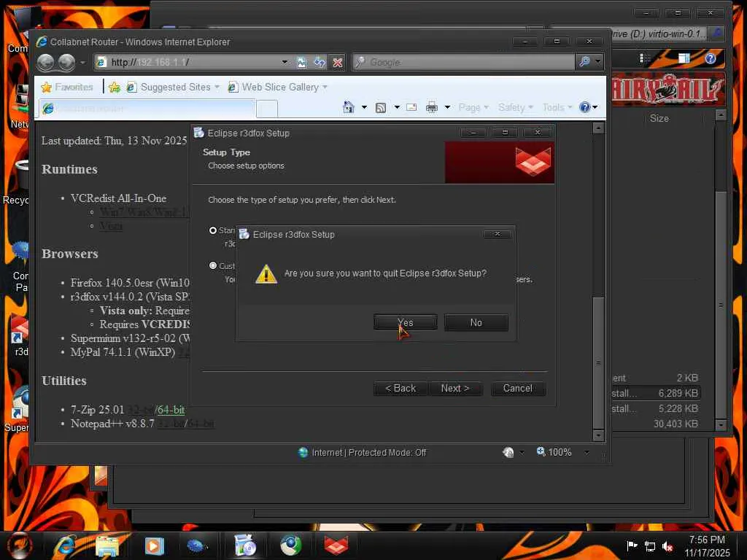Image resolution: width=747 pixels, height=560 pixels.
Task: Click the Google search box
Action: pyautogui.click(x=465, y=62)
